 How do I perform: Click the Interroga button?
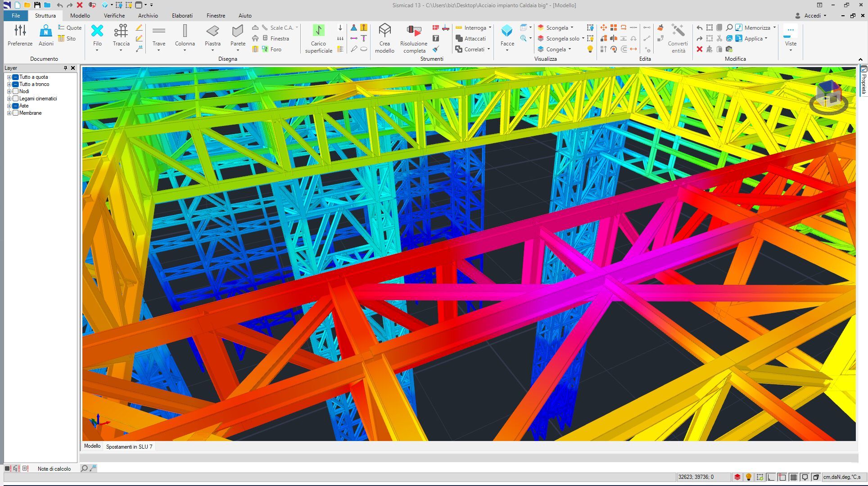475,28
